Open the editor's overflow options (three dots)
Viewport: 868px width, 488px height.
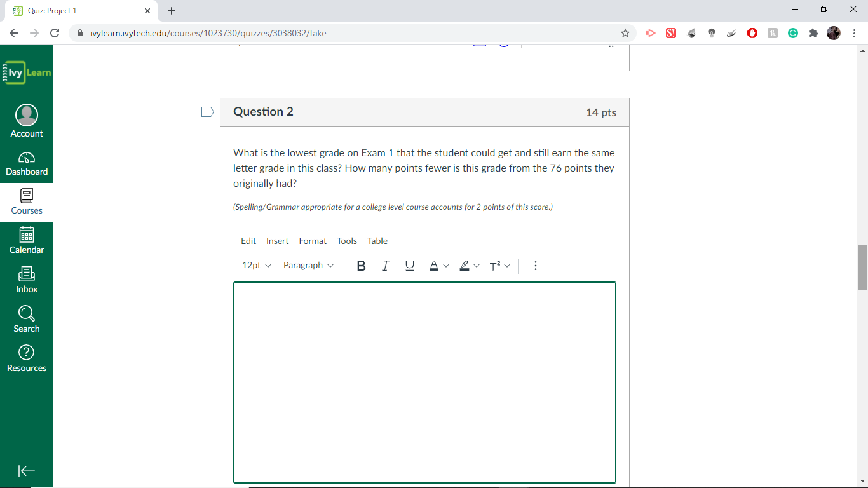536,266
